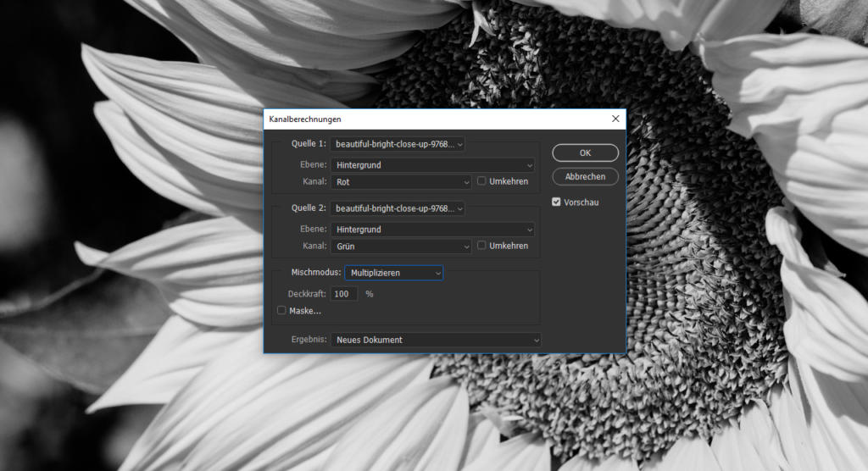Click the Abbrechen button
The height and width of the screenshot is (471, 868).
(x=585, y=176)
